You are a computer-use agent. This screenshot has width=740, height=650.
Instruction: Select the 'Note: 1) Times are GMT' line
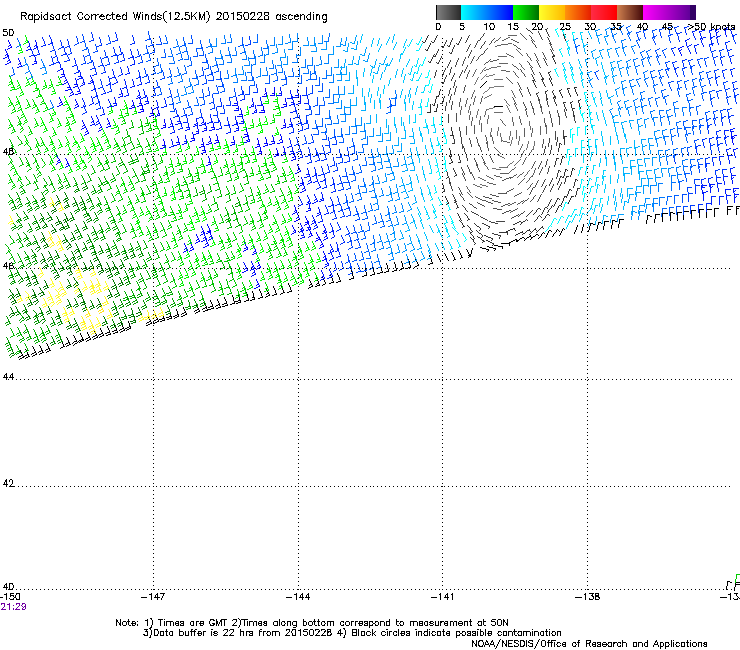click(311, 623)
